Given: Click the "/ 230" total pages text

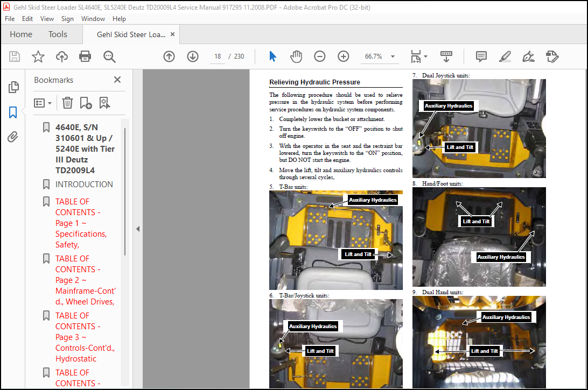Looking at the screenshot, I should (x=236, y=56).
